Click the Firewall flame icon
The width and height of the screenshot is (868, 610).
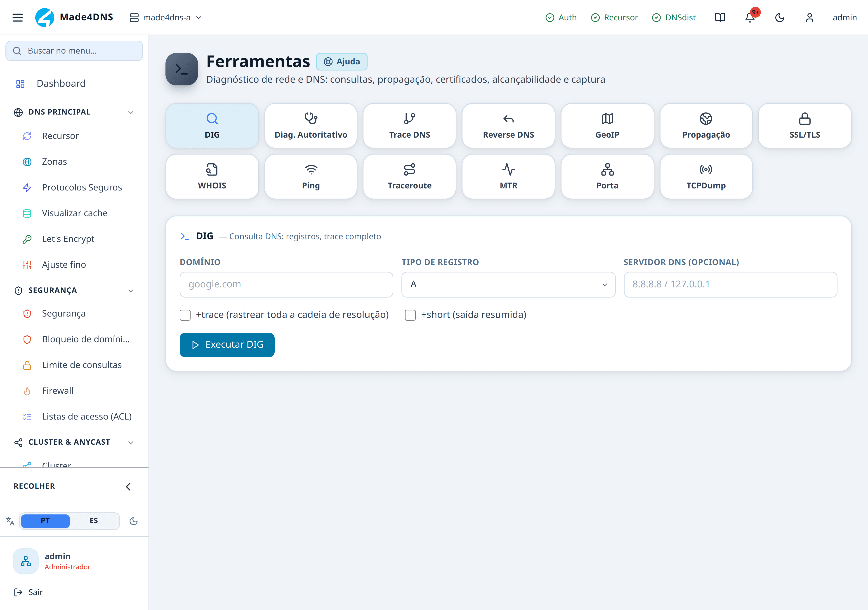(27, 391)
